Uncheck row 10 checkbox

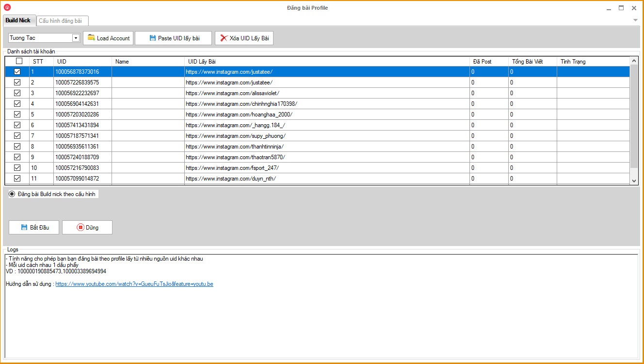point(17,168)
